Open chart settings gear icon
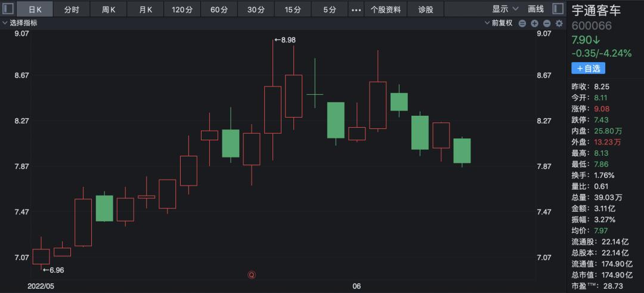This screenshot has width=644, height=293. pos(559,23)
